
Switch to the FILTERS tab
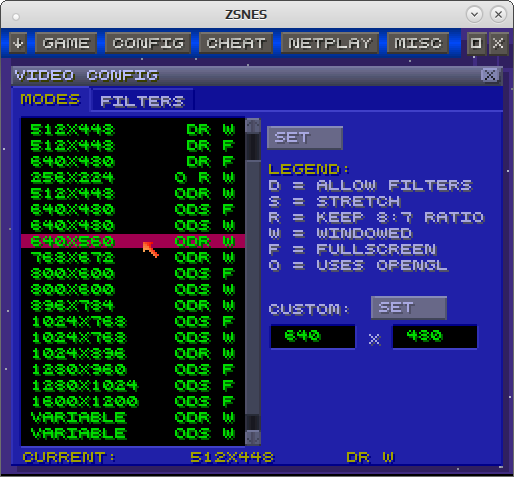click(x=142, y=101)
